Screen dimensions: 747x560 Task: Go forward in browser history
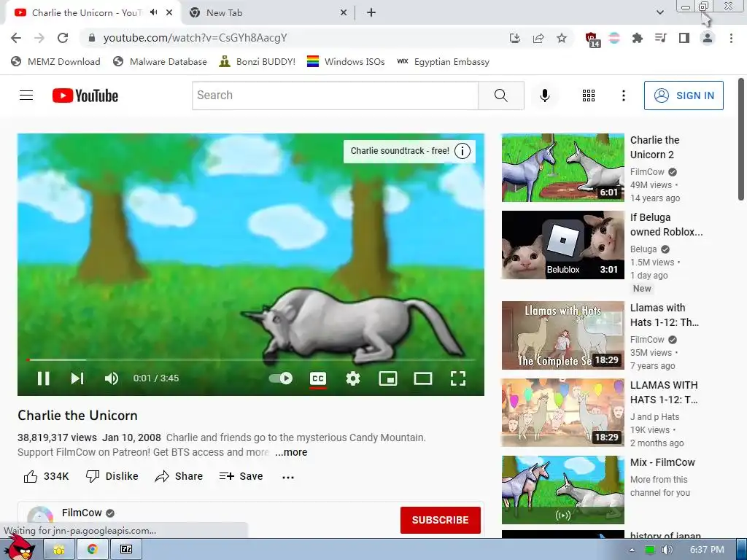tap(39, 38)
